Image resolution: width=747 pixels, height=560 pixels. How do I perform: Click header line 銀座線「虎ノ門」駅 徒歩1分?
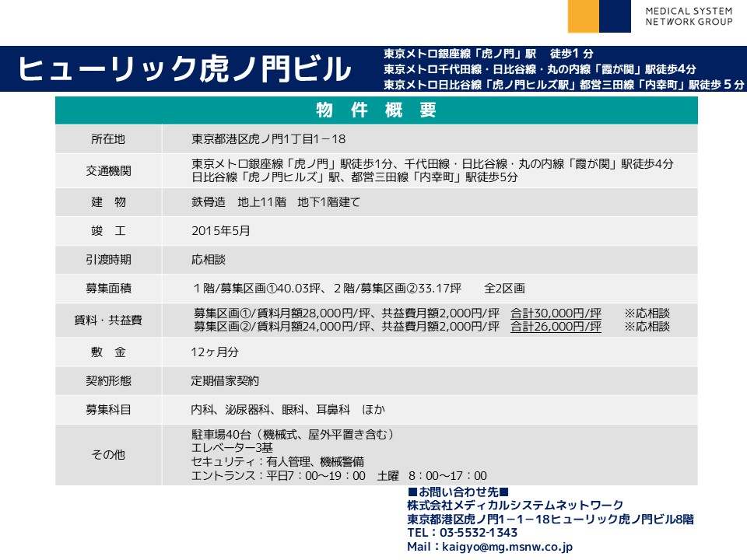tap(489, 54)
